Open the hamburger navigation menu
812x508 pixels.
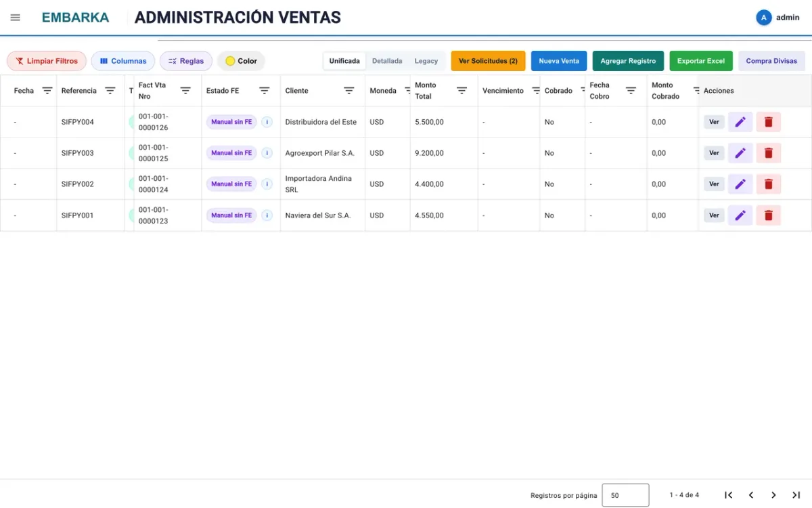(x=15, y=18)
